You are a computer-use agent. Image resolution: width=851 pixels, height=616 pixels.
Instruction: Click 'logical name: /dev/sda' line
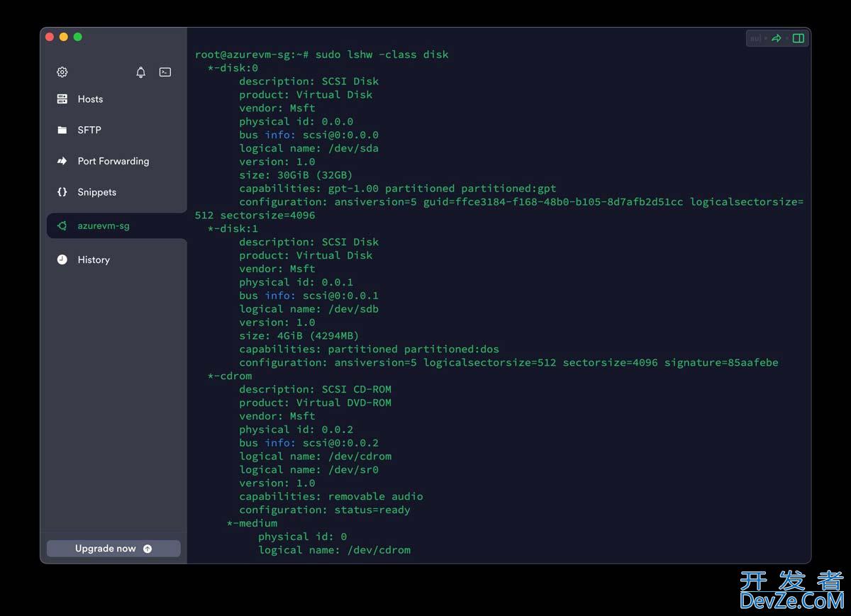pyautogui.click(x=308, y=148)
